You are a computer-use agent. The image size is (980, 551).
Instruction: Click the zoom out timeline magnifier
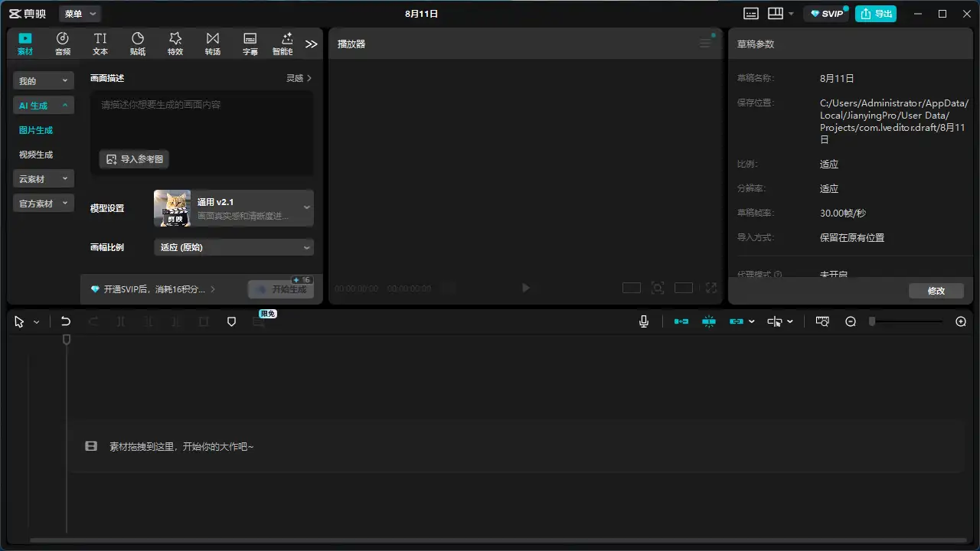(851, 322)
